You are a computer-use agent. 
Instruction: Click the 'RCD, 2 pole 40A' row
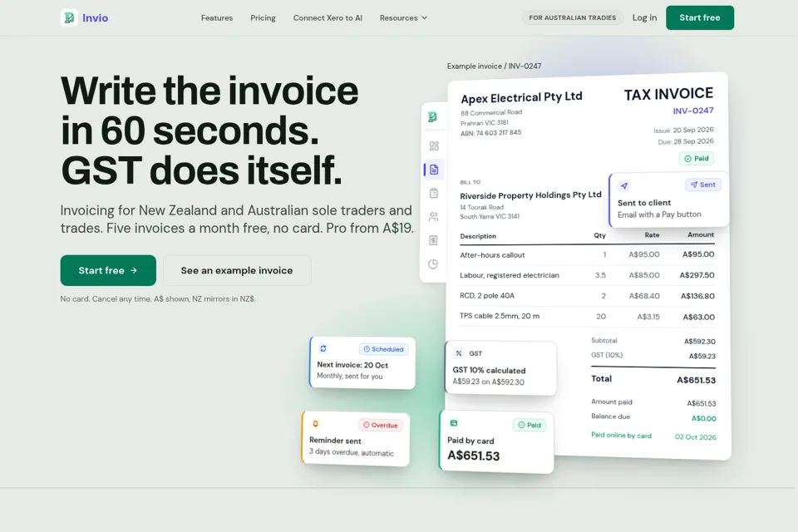[587, 296]
